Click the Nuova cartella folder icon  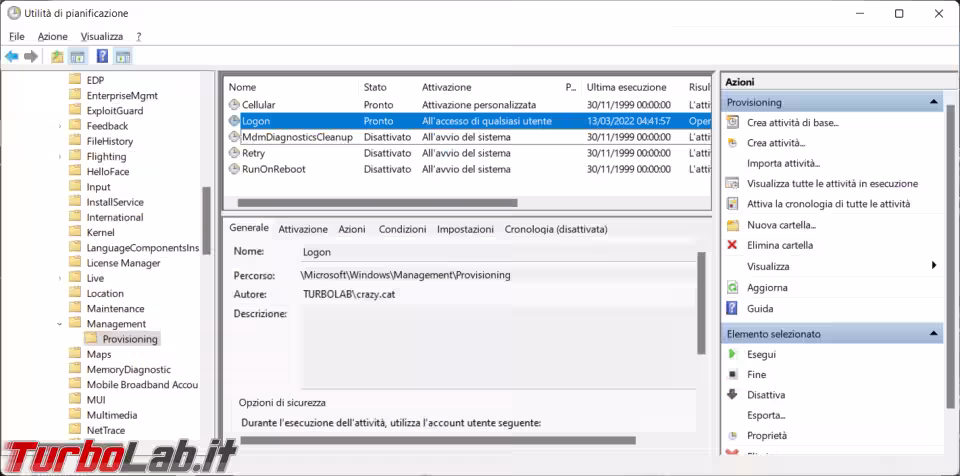pyautogui.click(x=732, y=225)
